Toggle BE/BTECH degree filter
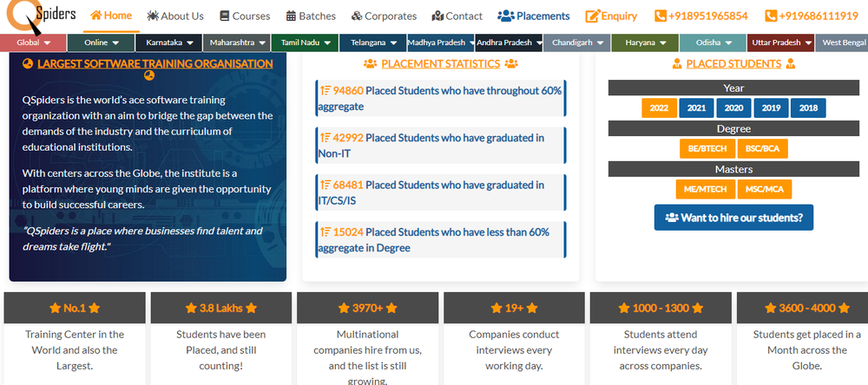The width and height of the screenshot is (868, 385). point(707,148)
